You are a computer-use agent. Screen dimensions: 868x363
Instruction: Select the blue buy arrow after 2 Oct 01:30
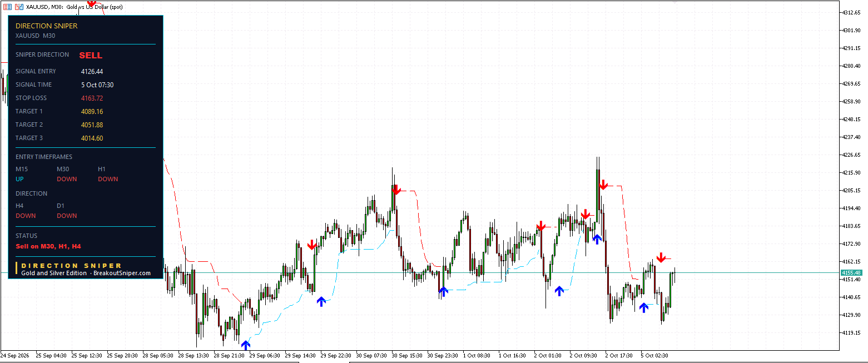559,290
